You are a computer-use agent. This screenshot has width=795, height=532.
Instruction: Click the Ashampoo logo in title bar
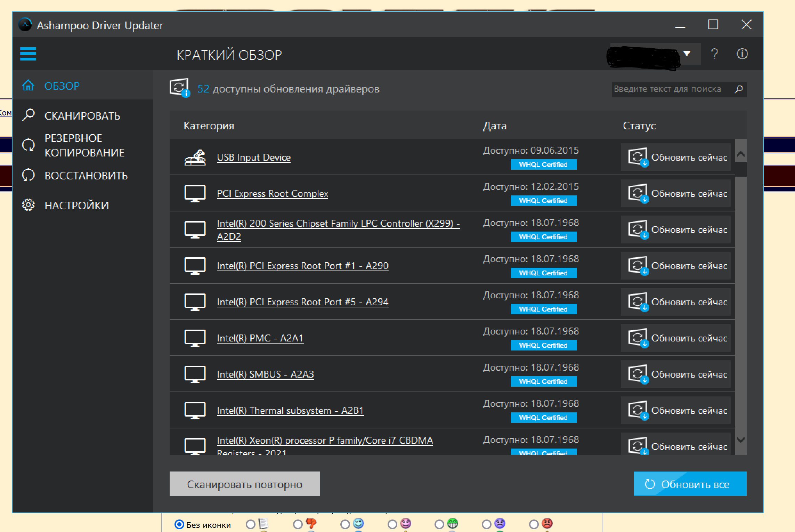coord(25,25)
